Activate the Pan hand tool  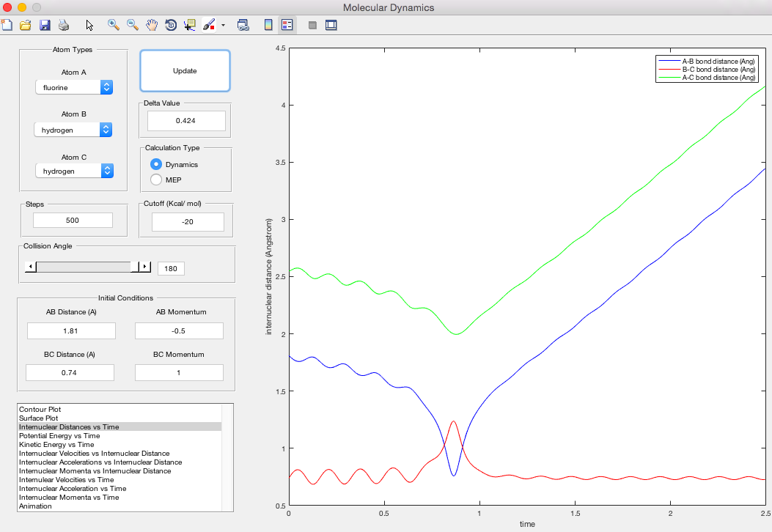tap(152, 25)
